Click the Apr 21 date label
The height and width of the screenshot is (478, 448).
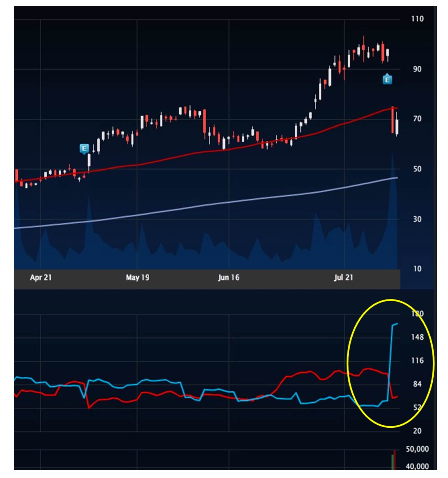coord(41,278)
